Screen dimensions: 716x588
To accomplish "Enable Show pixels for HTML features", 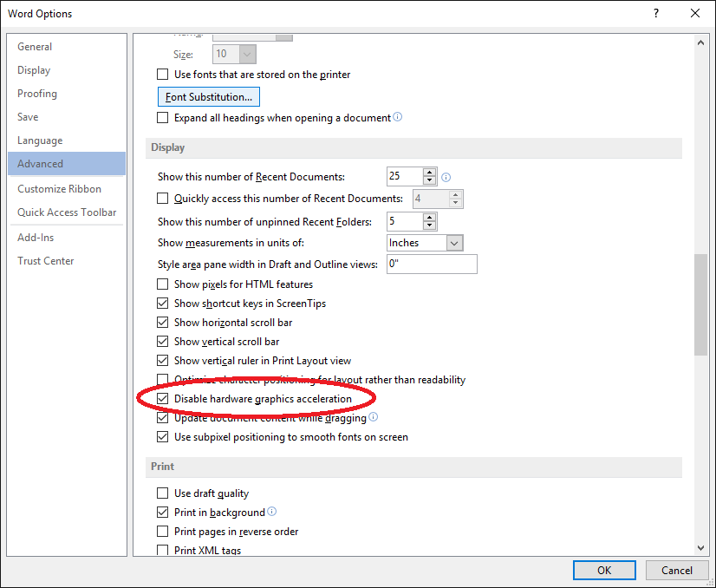I will [x=163, y=284].
